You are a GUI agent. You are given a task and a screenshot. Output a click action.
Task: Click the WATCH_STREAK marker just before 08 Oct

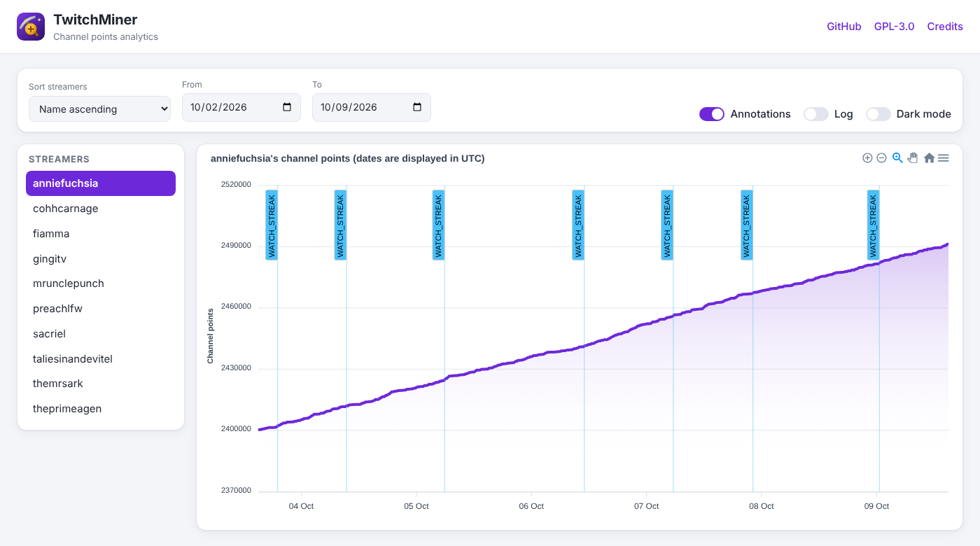[x=747, y=225]
